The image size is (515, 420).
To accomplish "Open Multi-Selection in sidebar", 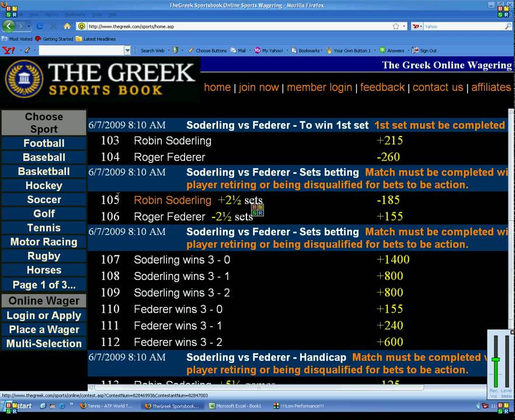I will pos(44,344).
